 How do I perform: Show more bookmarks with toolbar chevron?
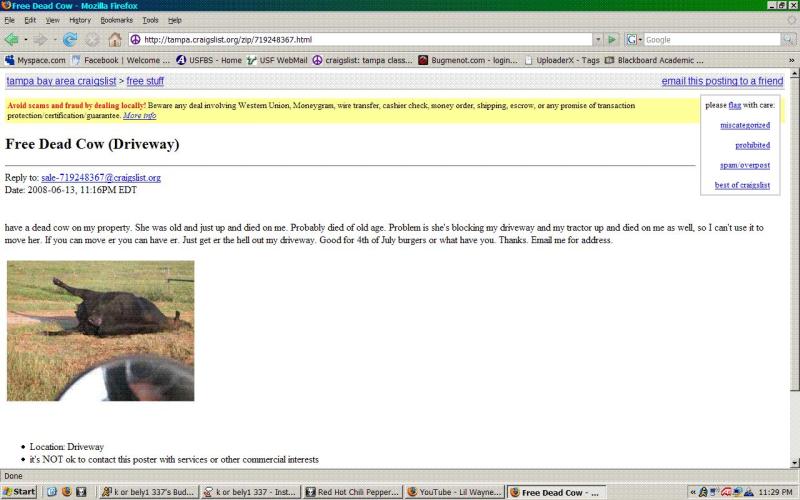coord(791,60)
